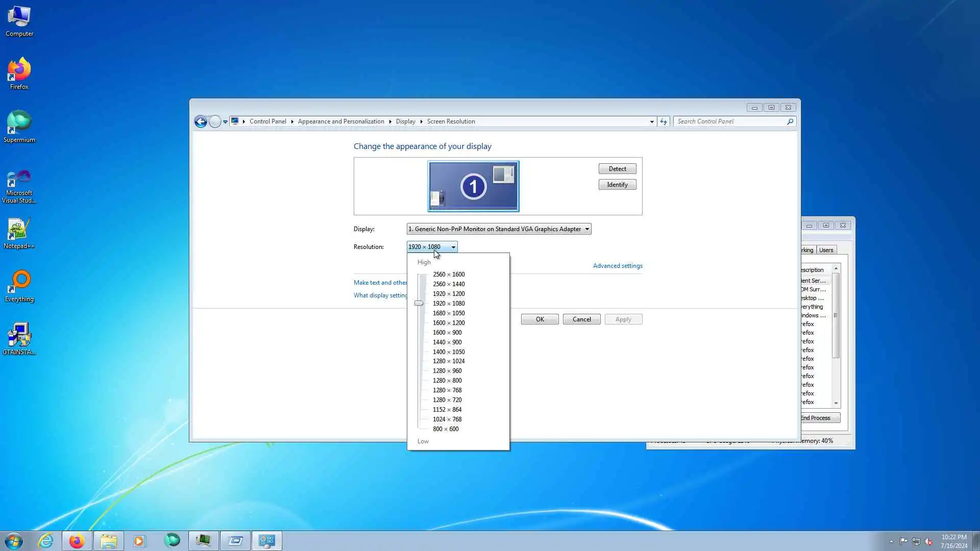This screenshot has height=551, width=980.
Task: Choose 2560 × 1440 resolution option
Action: click(x=449, y=284)
